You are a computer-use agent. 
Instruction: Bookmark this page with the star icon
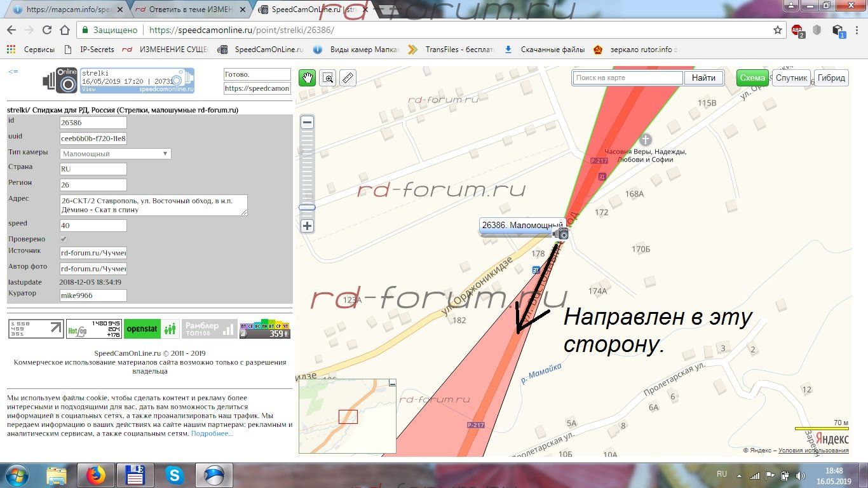(777, 30)
